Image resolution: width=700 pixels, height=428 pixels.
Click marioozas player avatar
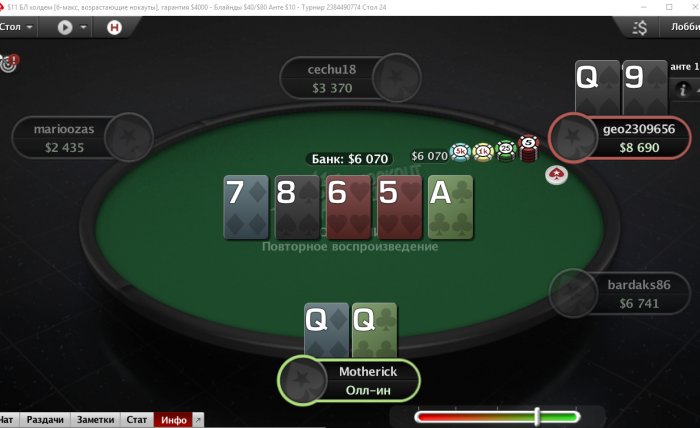pyautogui.click(x=129, y=137)
